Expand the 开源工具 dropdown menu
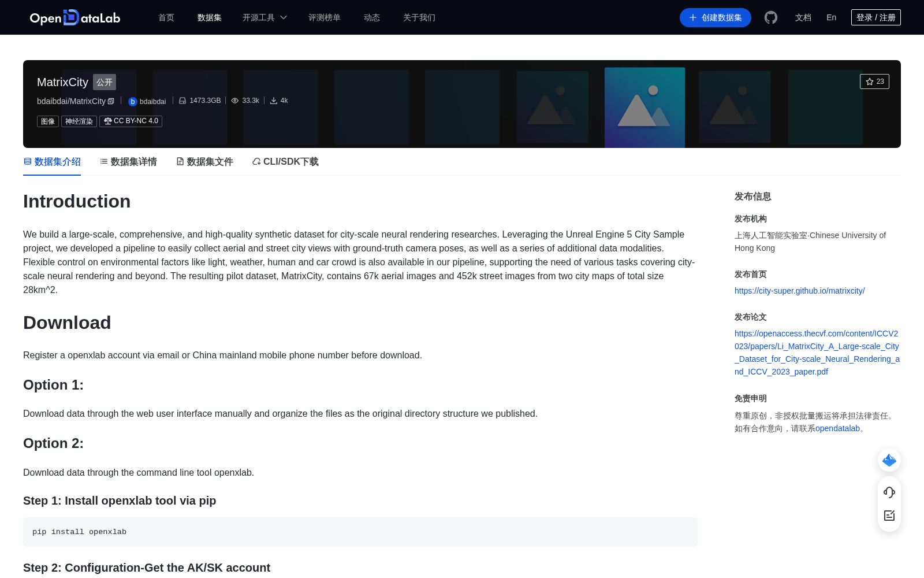 coord(264,17)
